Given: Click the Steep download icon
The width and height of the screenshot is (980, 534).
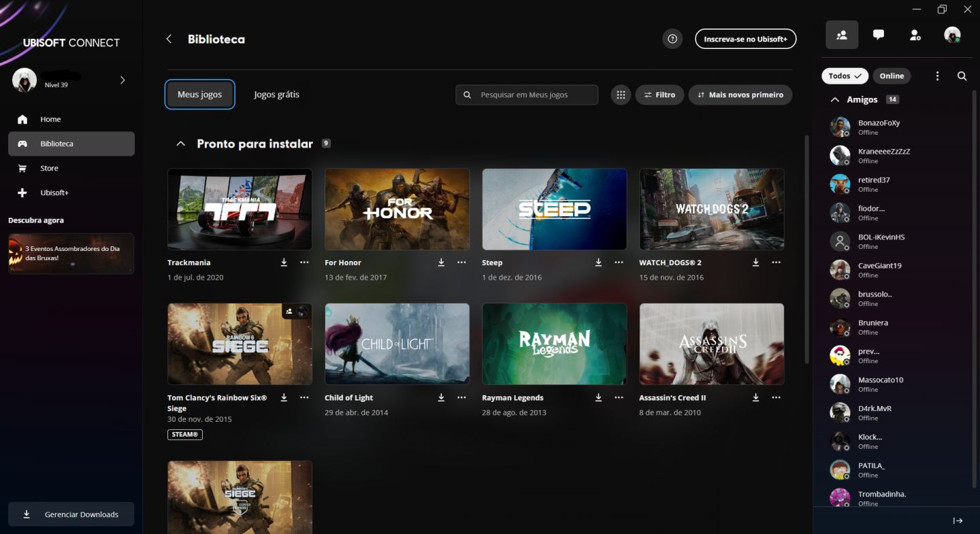Looking at the screenshot, I should [598, 263].
